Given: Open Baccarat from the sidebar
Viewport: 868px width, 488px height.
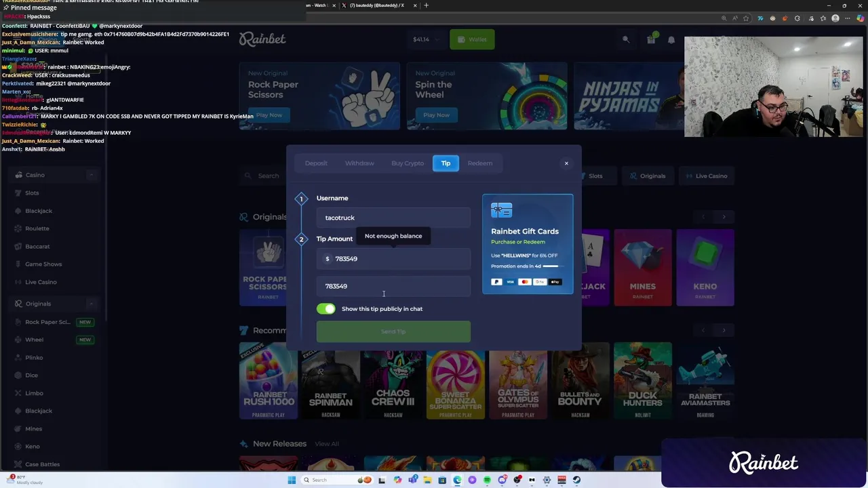Looking at the screenshot, I should pyautogui.click(x=37, y=246).
